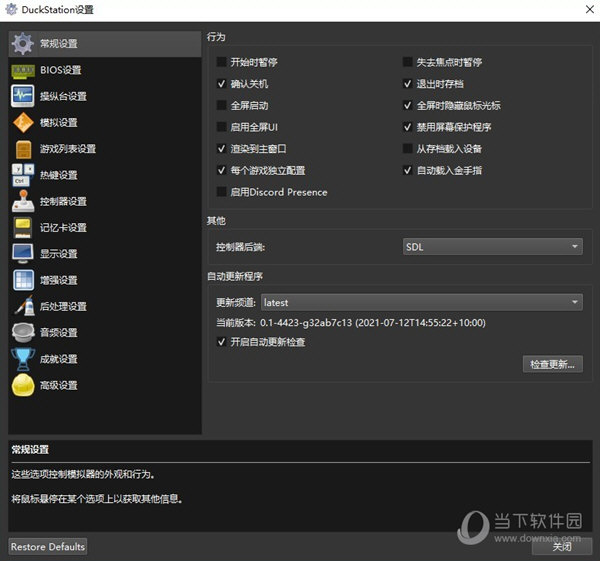Viewport: 600px width, 561px height.
Task: Open the paintbrush icon for 后处理设置
Action: tap(23, 306)
